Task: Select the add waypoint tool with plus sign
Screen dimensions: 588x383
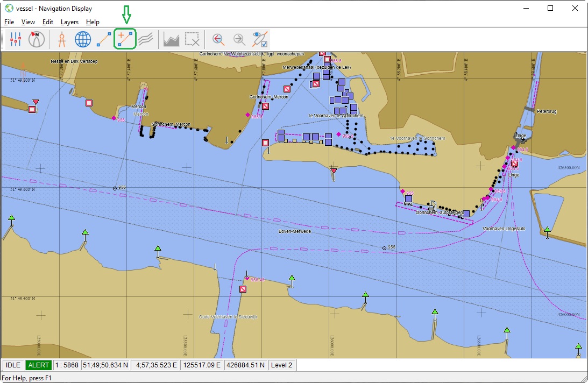Action: tap(125, 39)
